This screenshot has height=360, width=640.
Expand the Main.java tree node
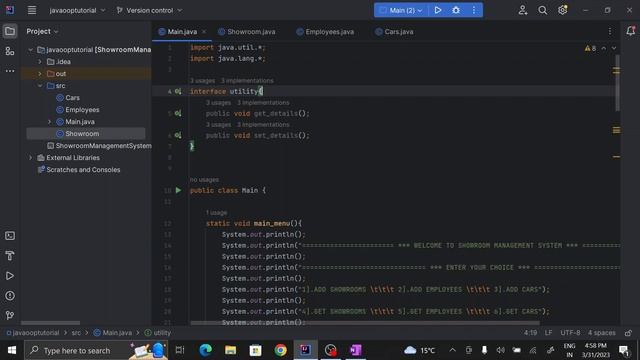[x=50, y=122]
